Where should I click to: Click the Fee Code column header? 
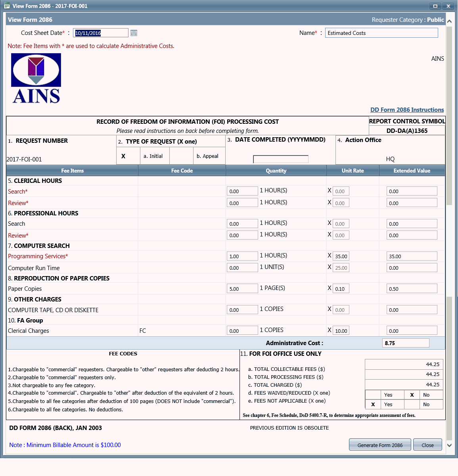[182, 171]
